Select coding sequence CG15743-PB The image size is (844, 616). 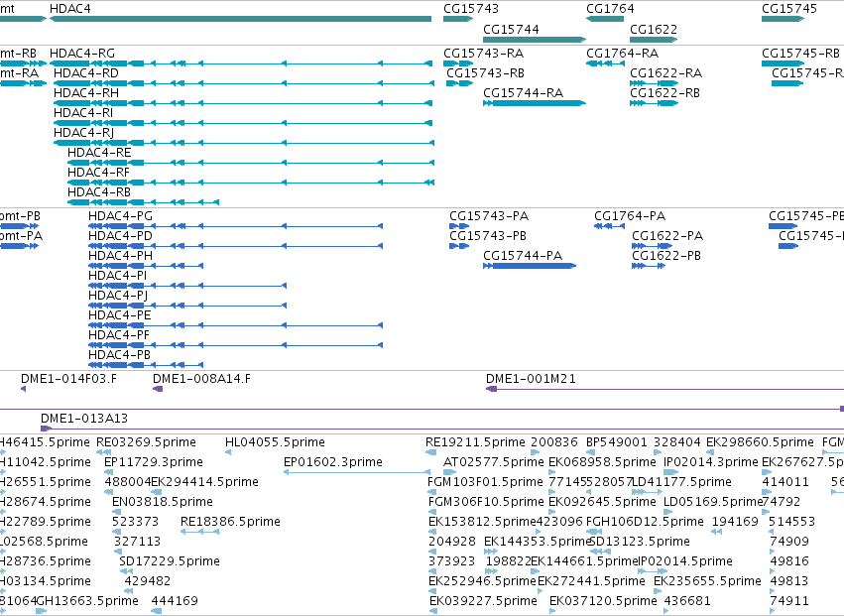tap(459, 246)
